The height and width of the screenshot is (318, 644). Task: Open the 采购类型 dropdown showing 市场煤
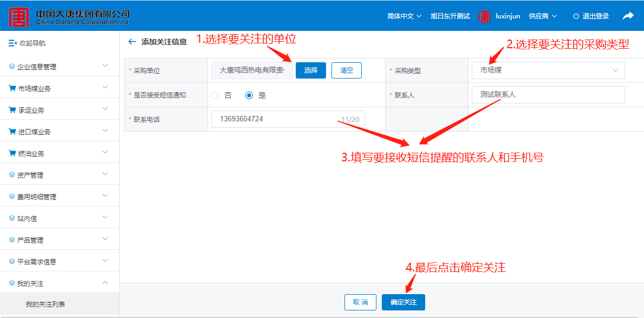click(x=548, y=70)
